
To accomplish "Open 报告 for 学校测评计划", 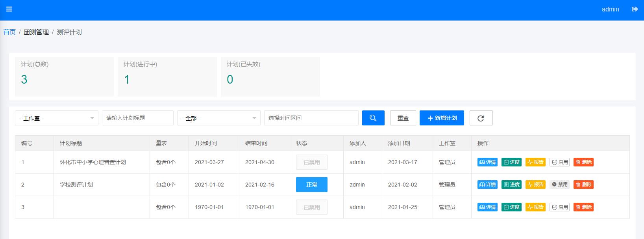I will pyautogui.click(x=535, y=185).
